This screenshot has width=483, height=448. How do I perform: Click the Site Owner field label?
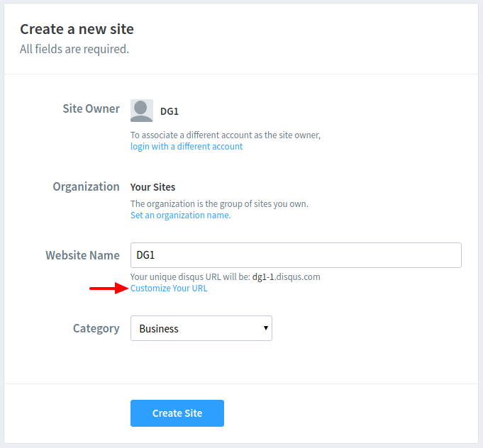(91, 108)
